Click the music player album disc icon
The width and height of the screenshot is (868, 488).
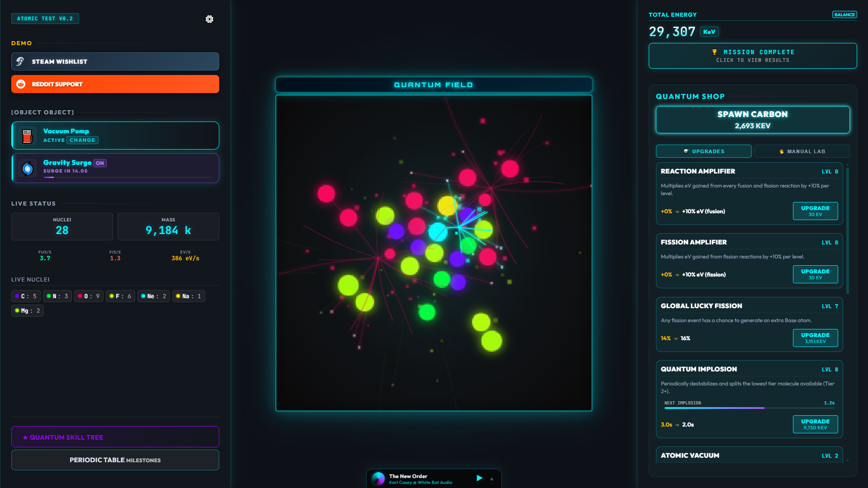378,479
